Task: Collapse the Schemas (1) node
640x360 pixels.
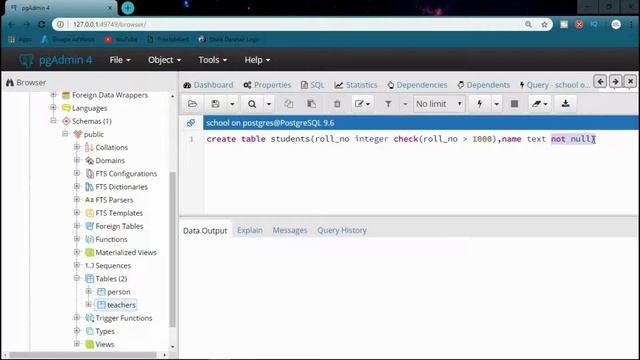Action: tap(53, 121)
